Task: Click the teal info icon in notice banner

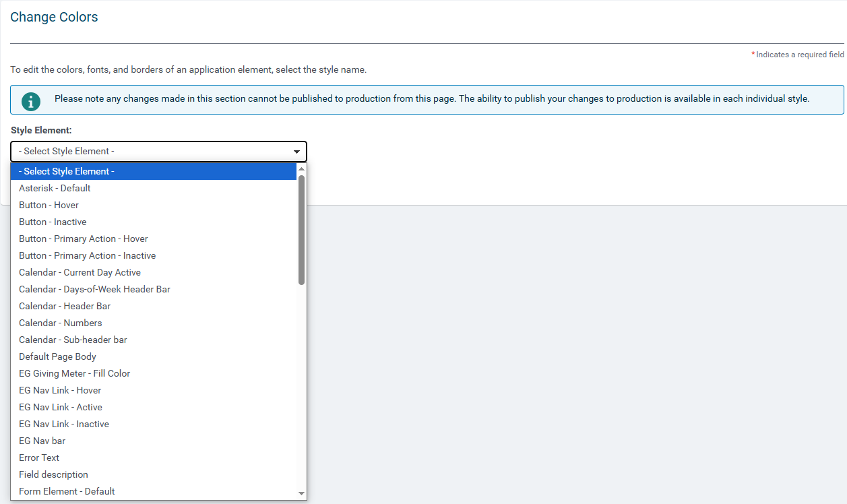Action: pos(31,101)
